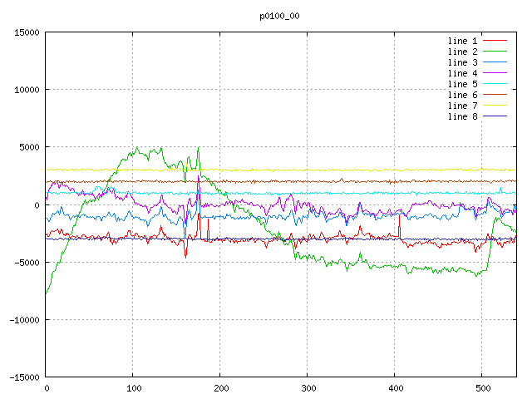Click the 500 x-axis tick label
Viewport: 532px width, 399px height.
click(482, 388)
